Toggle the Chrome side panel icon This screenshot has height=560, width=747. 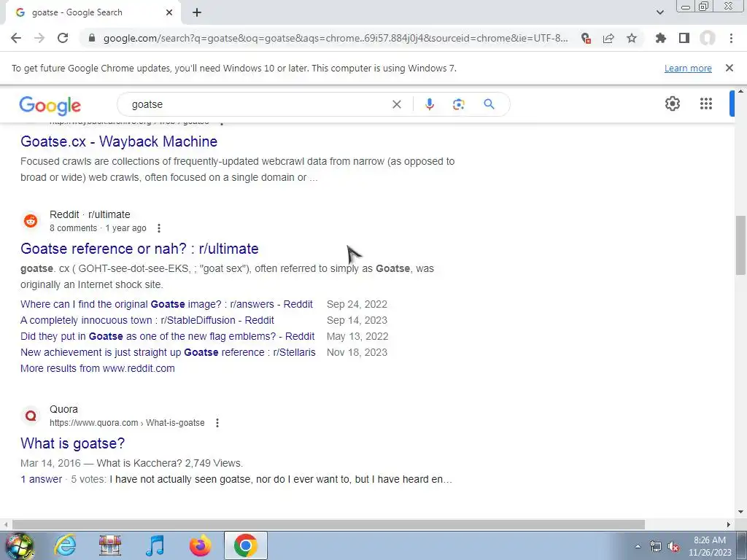pyautogui.click(x=684, y=38)
